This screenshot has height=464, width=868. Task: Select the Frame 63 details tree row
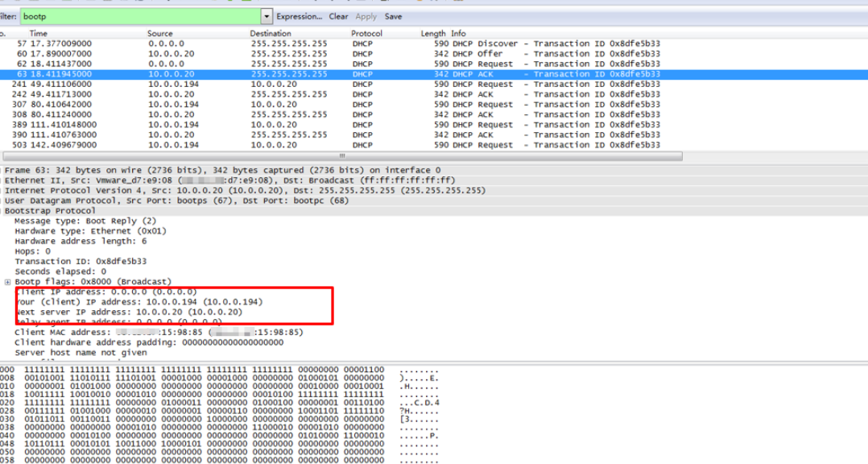(434, 170)
